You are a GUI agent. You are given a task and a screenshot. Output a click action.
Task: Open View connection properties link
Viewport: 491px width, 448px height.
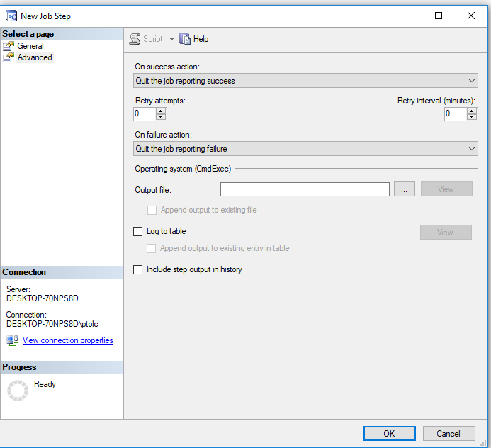[67, 340]
